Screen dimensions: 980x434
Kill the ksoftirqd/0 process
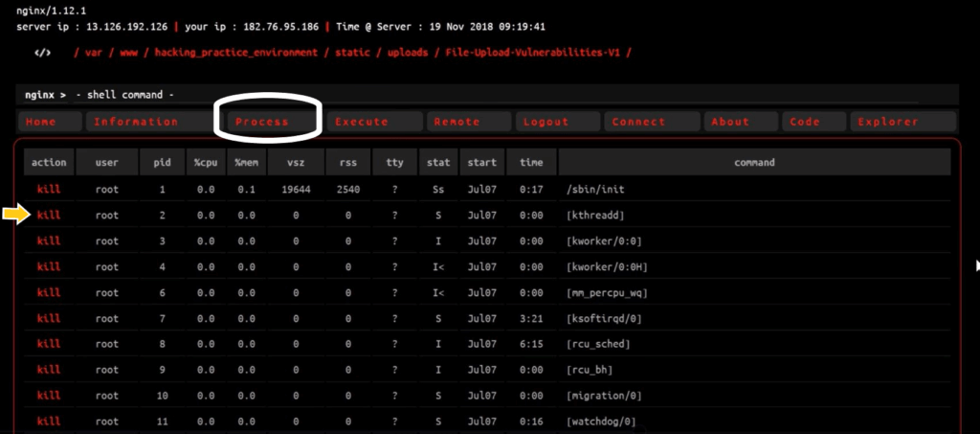49,318
